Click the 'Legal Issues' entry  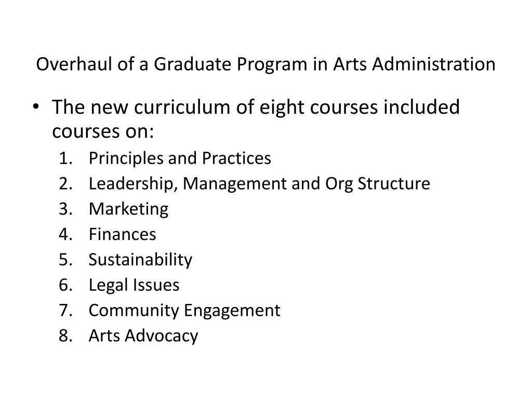(x=134, y=285)
